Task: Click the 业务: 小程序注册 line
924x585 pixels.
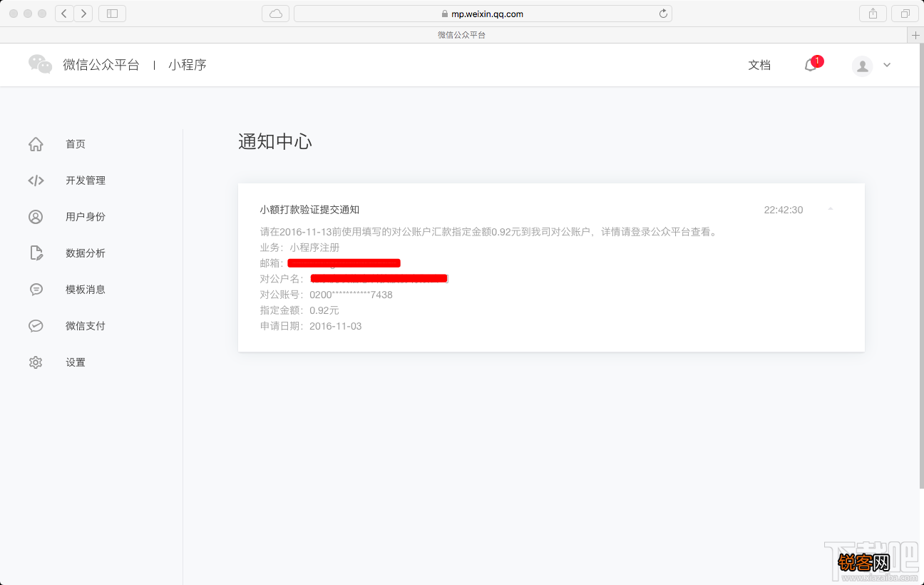Action: click(x=299, y=248)
